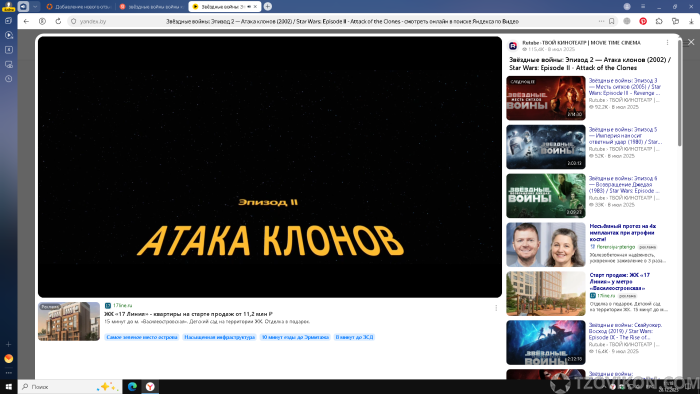
Task: Click the related videos panel scrollbar
Action: tap(679, 94)
